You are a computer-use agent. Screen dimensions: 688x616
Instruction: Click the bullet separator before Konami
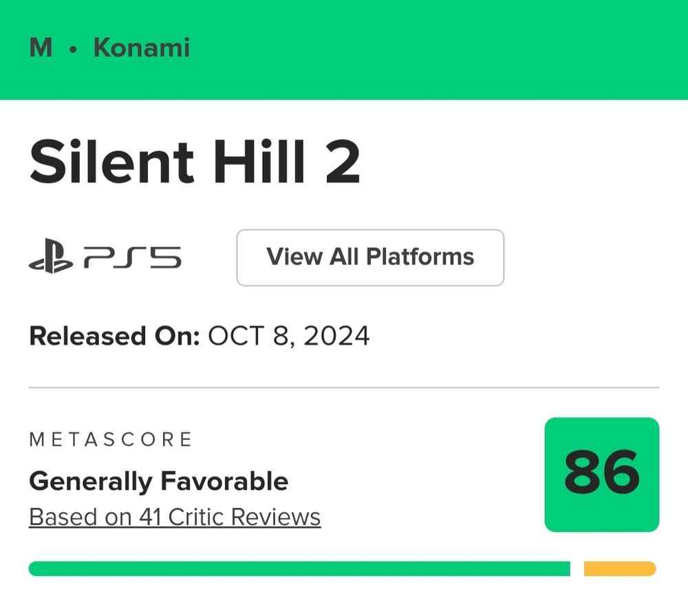tap(73, 50)
